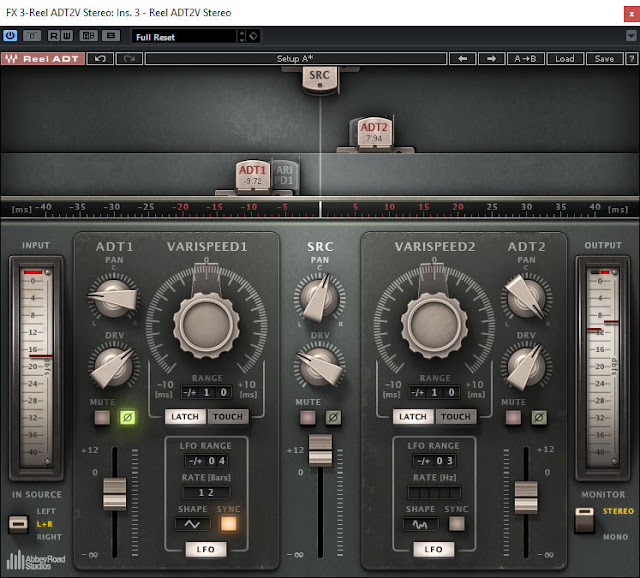The width and height of the screenshot is (640, 578).
Task: Toggle the VARISPEED1 LFO button
Action: pyautogui.click(x=206, y=549)
